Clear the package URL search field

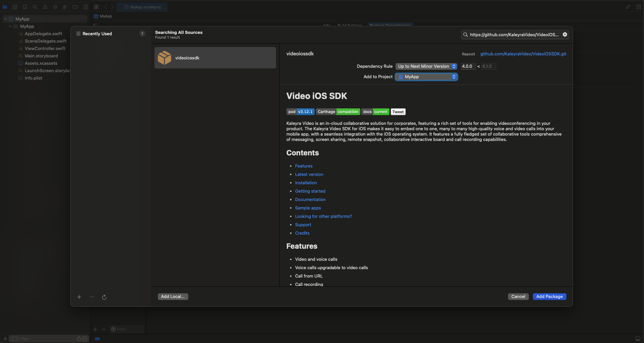point(565,35)
